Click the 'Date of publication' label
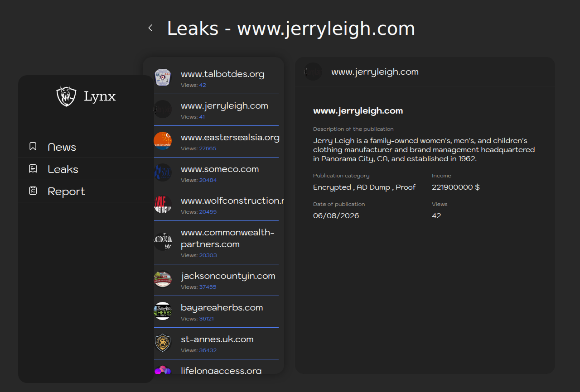Image resolution: width=580 pixels, height=392 pixels. click(x=339, y=204)
